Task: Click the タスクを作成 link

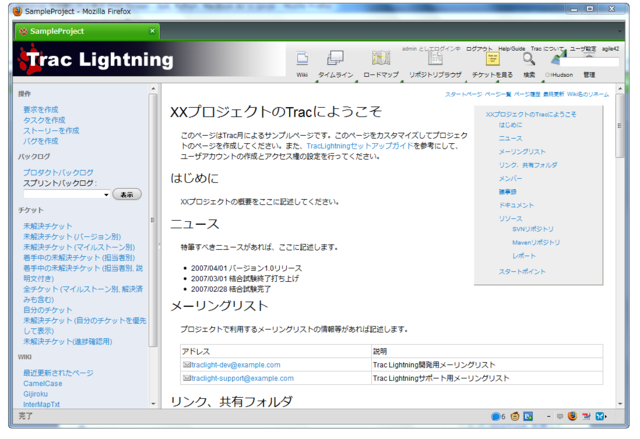Action: pyautogui.click(x=44, y=120)
